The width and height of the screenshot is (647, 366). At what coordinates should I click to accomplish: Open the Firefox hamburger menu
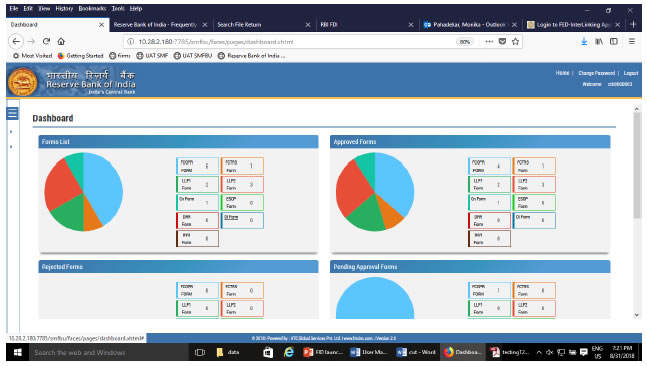(x=632, y=41)
